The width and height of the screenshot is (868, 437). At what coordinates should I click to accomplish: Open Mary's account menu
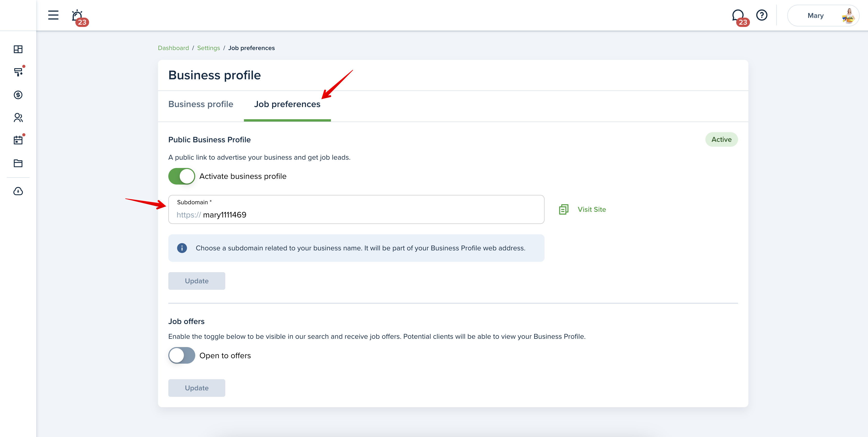pyautogui.click(x=823, y=16)
